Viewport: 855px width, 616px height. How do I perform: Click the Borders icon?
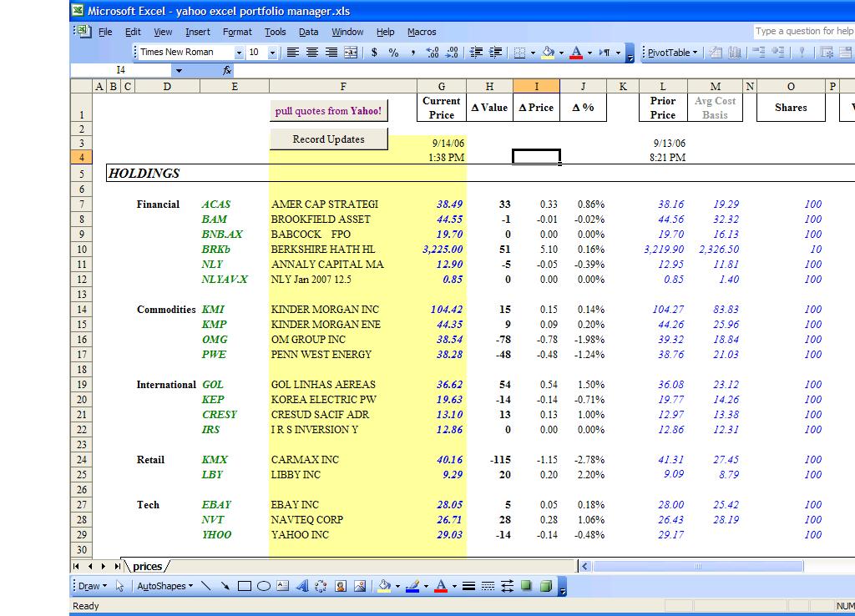point(519,53)
